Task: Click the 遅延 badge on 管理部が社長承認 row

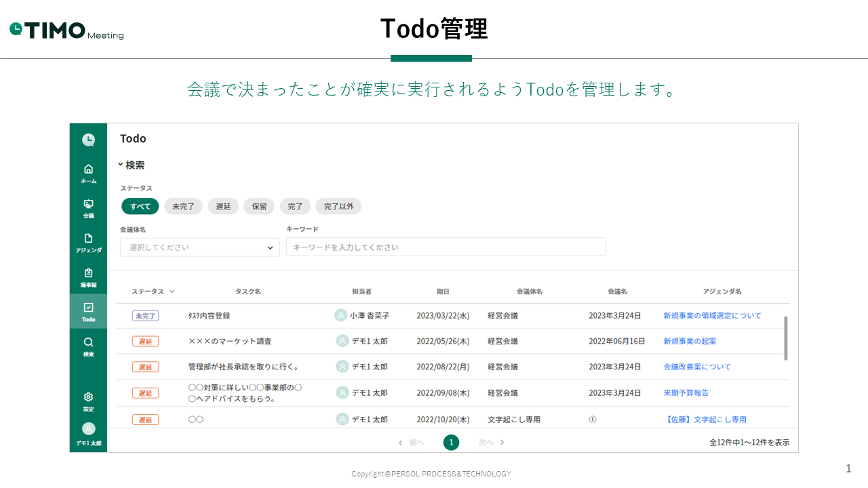Action: point(145,367)
